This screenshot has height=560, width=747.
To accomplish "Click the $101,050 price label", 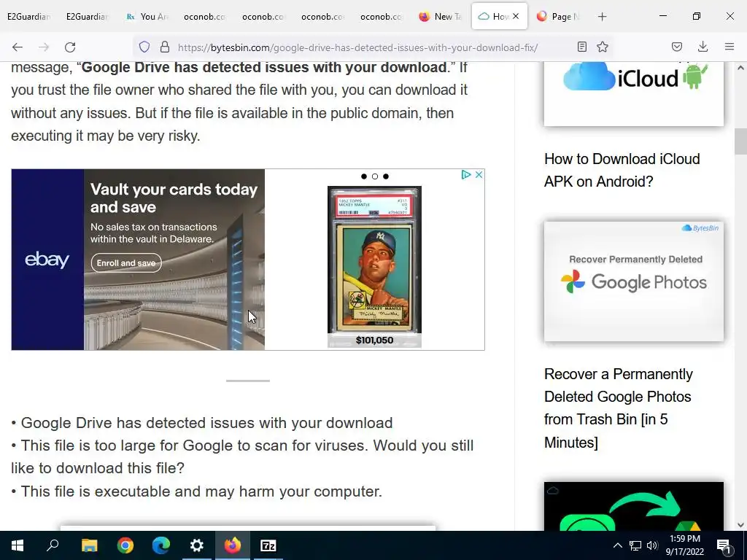I will [x=374, y=340].
